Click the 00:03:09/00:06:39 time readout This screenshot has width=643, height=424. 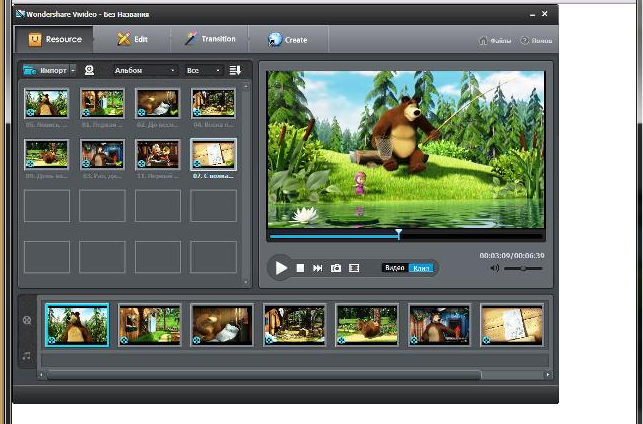pyautogui.click(x=512, y=255)
